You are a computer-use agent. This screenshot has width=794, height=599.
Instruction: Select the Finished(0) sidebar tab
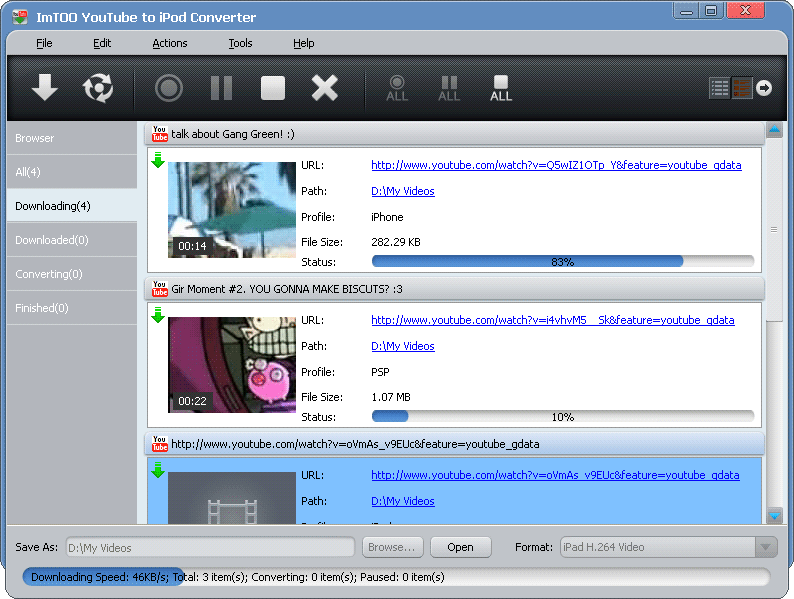(x=72, y=307)
